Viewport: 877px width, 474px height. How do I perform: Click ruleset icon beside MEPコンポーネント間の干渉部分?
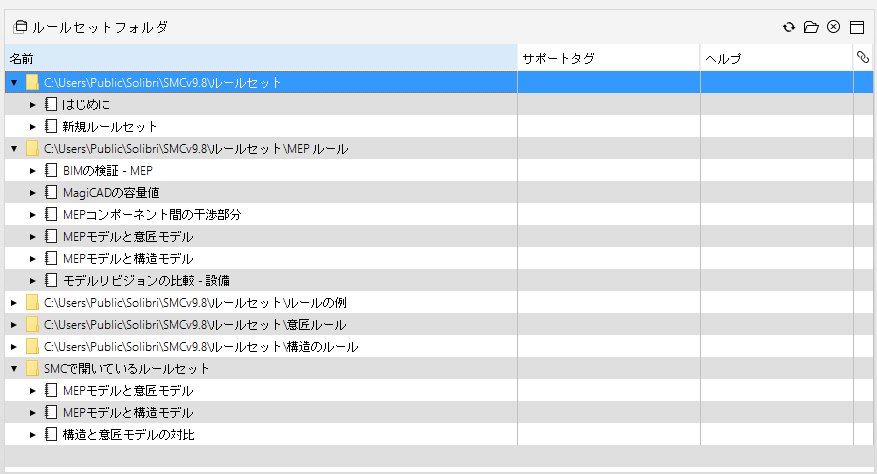tap(51, 214)
